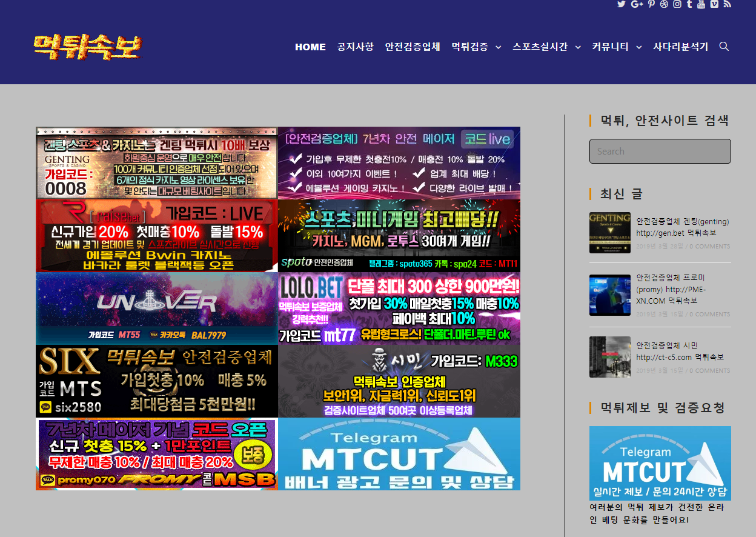Open the 안전검증업체 menu item
This screenshot has width=756, height=537.
[413, 47]
